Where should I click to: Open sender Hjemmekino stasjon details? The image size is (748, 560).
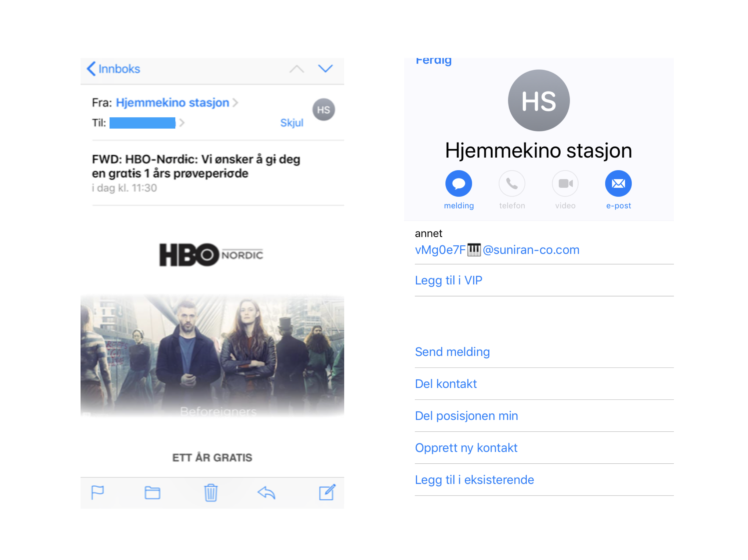(172, 103)
